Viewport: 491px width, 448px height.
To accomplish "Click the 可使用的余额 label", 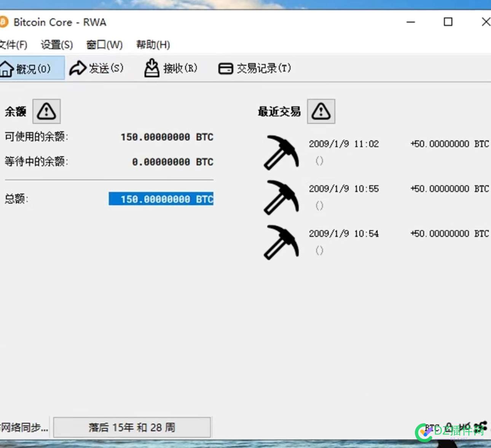I will pos(37,136).
